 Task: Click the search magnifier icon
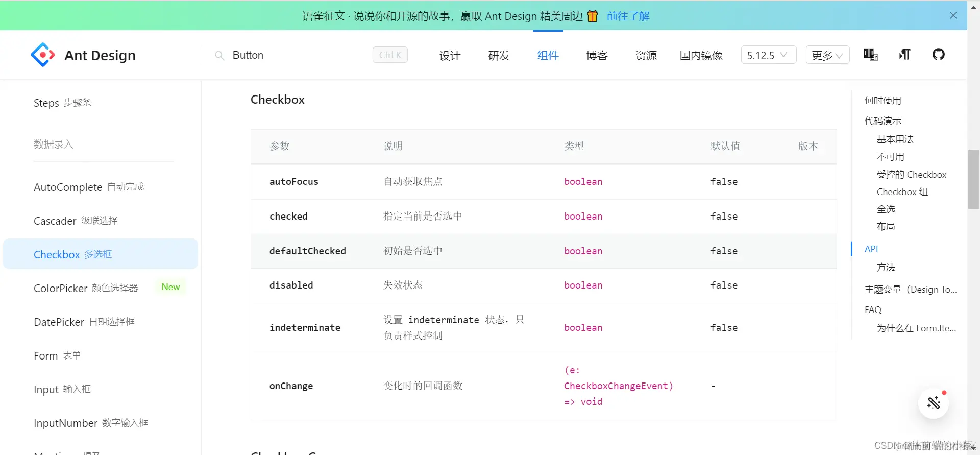coord(219,55)
